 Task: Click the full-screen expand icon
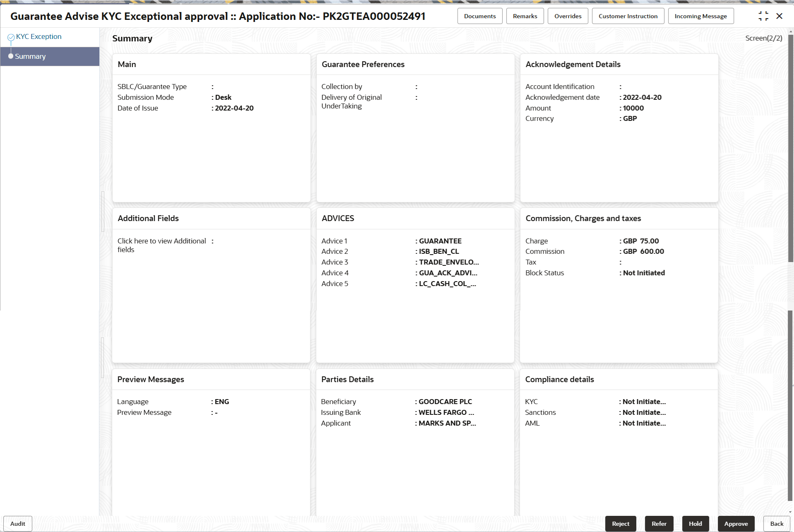[764, 16]
